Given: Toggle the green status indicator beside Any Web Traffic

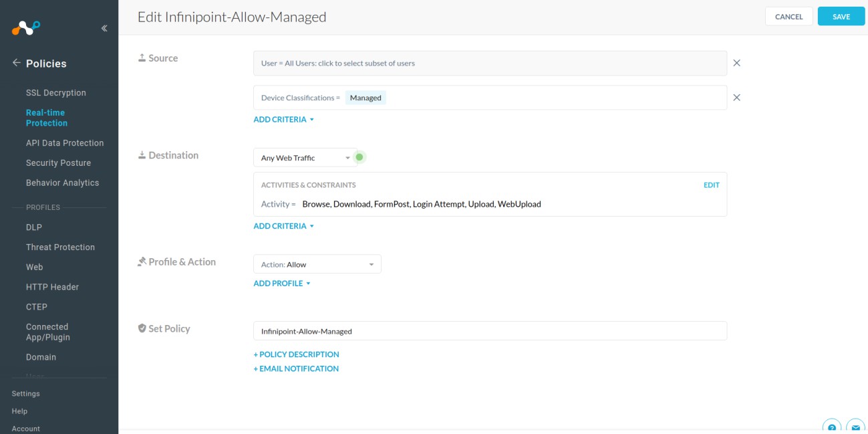Looking at the screenshot, I should (x=359, y=157).
